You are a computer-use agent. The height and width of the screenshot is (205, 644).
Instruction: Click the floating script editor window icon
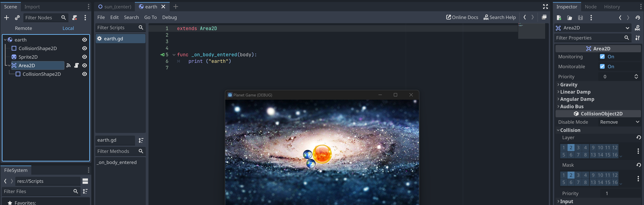[544, 17]
